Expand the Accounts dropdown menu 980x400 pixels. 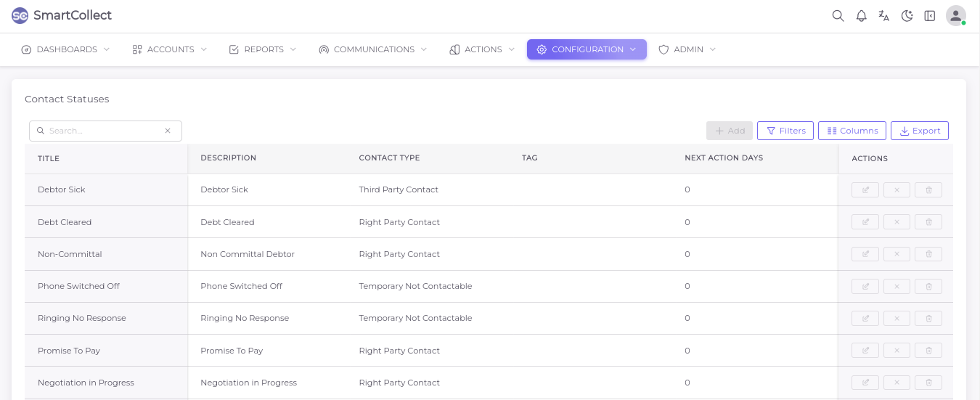point(170,49)
